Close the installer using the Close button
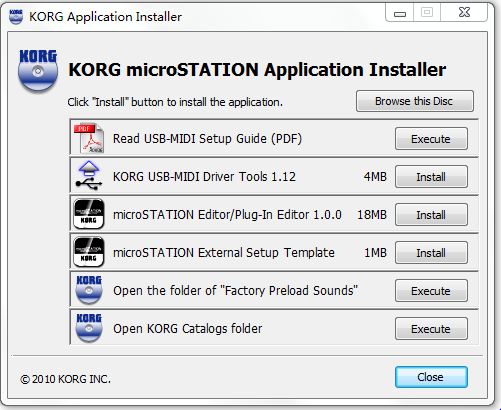The height and width of the screenshot is (410, 501). click(x=431, y=377)
